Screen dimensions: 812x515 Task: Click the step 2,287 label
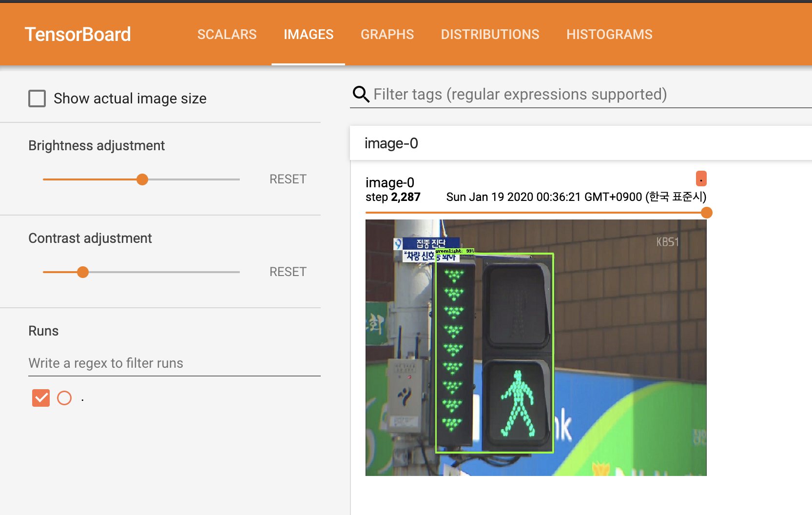393,197
